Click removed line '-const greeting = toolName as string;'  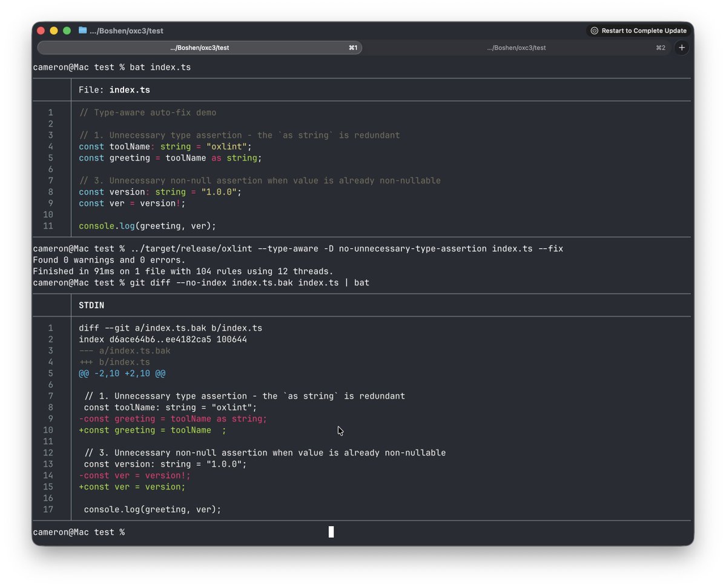point(173,418)
